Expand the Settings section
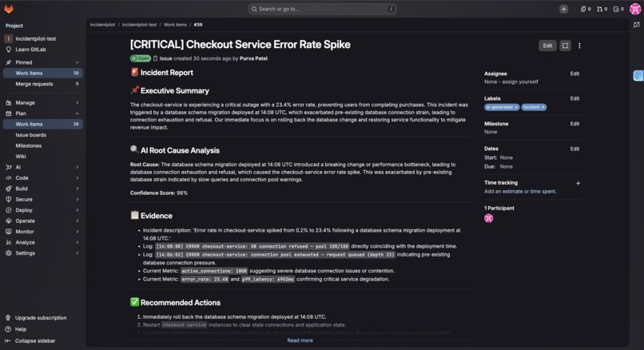The width and height of the screenshot is (644, 350). (42, 253)
